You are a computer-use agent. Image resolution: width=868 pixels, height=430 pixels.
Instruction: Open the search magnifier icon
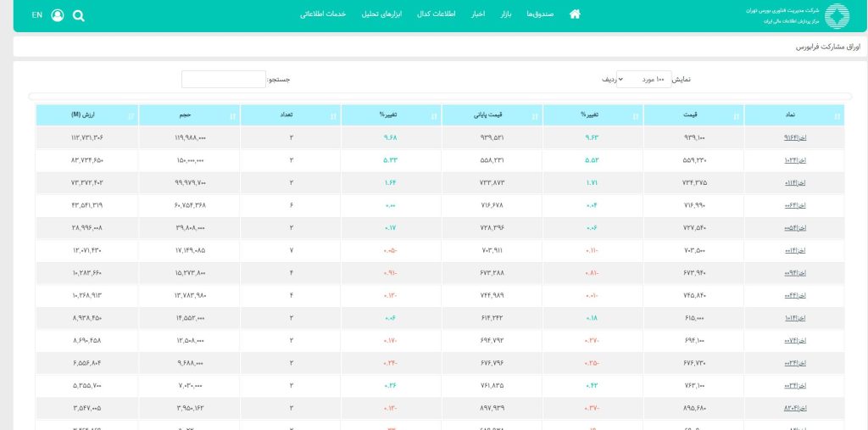coord(79,15)
